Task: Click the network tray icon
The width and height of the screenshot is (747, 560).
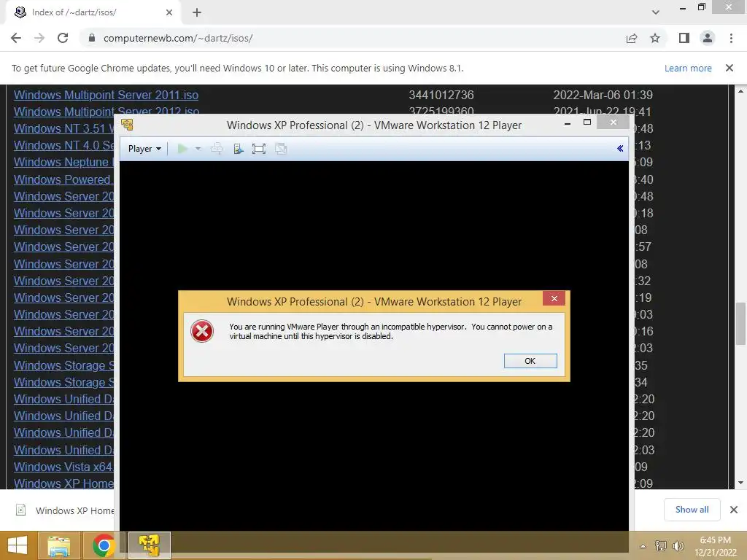Action: 661,545
